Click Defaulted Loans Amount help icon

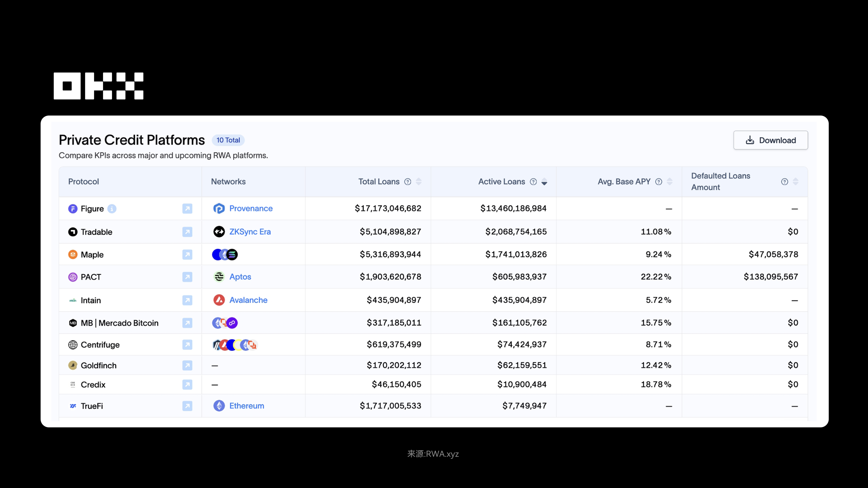pyautogui.click(x=784, y=182)
